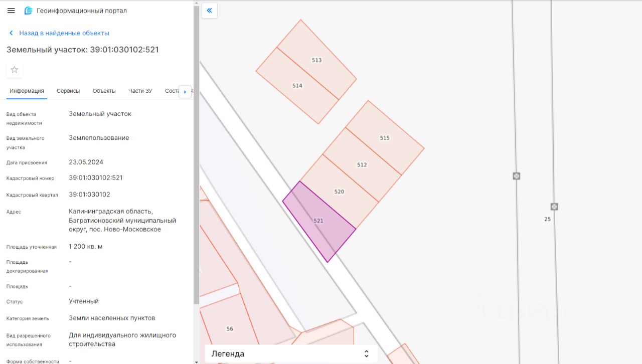Click the value Земли населенных пунктов
642x364 pixels.
point(112,318)
